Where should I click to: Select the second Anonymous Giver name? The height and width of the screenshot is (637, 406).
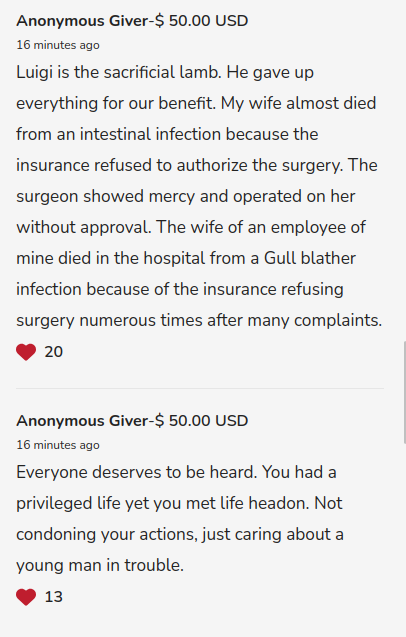point(82,421)
